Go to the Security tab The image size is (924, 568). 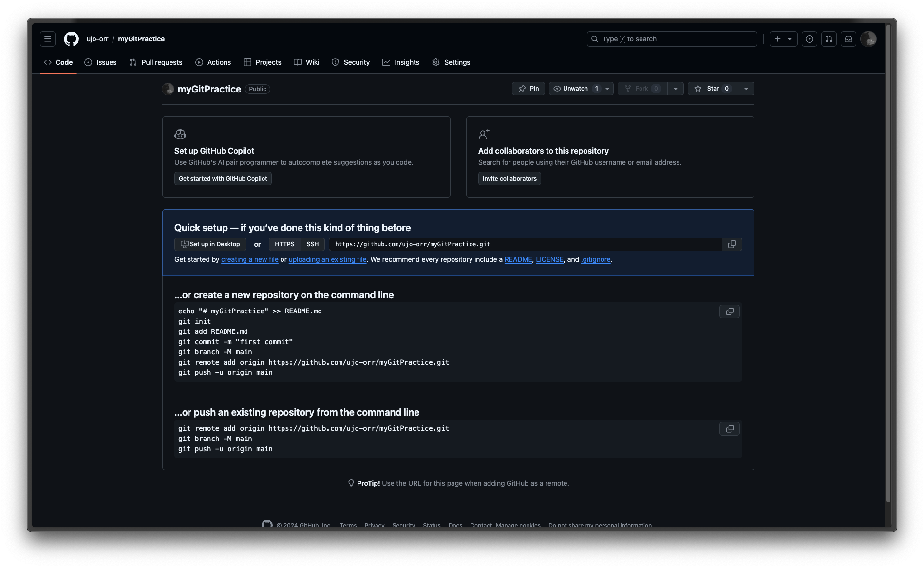351,62
